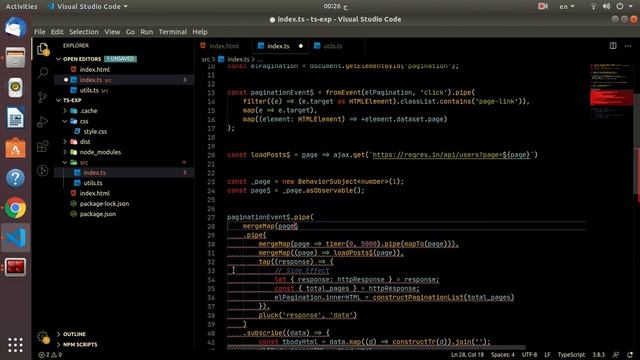Select index.html in Open Editors list
This screenshot has width=640, height=360.
[94, 69]
